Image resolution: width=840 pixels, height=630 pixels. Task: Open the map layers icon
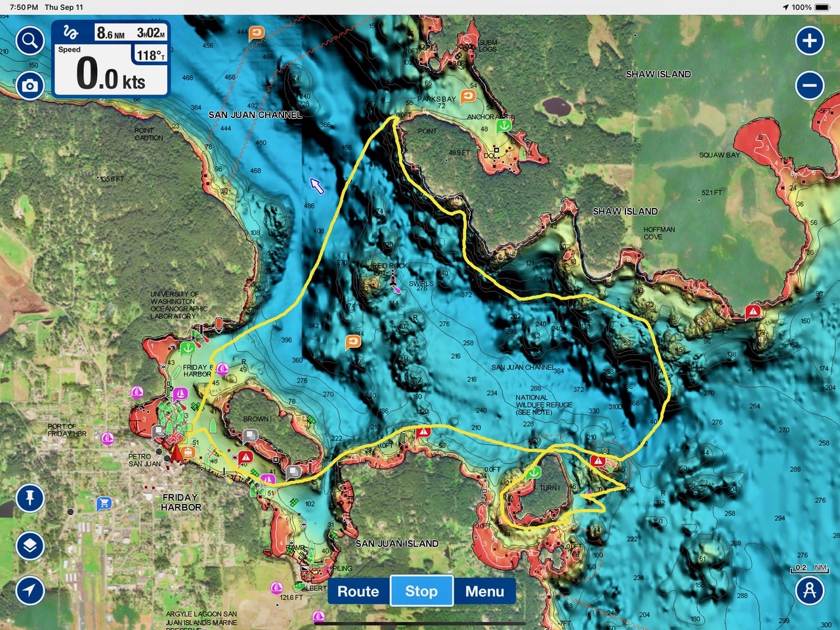click(x=30, y=545)
